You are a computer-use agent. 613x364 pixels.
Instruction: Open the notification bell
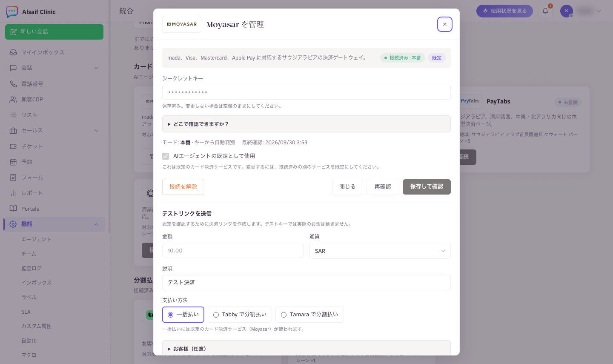pyautogui.click(x=545, y=11)
